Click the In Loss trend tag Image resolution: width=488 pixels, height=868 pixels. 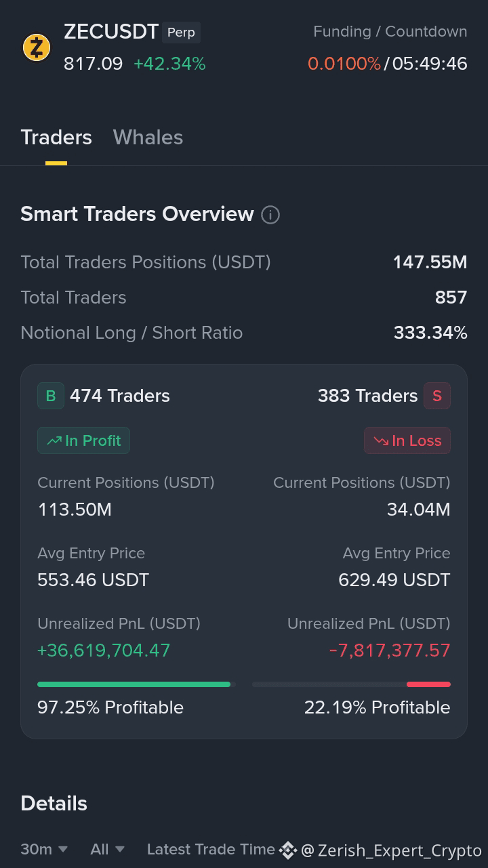(407, 440)
